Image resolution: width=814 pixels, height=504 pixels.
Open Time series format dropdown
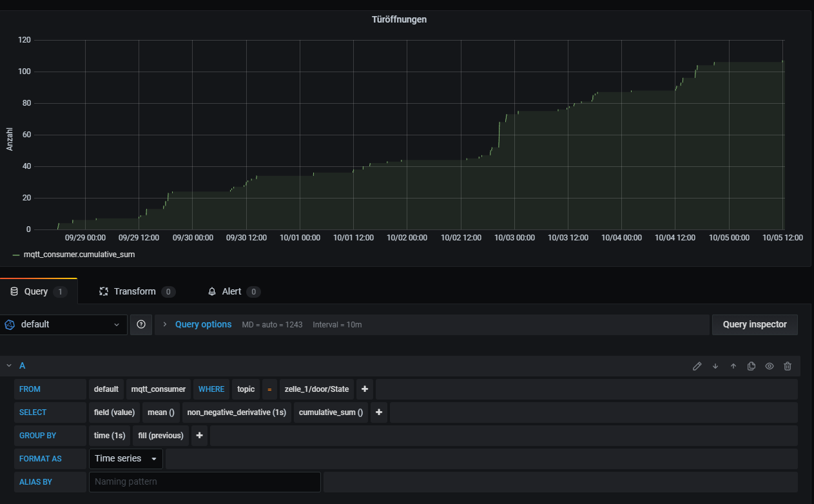click(126, 459)
